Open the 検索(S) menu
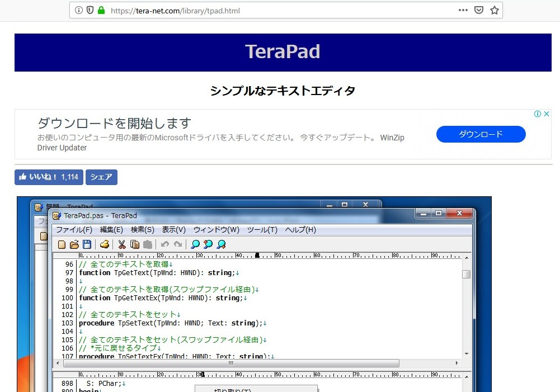 [x=143, y=230]
